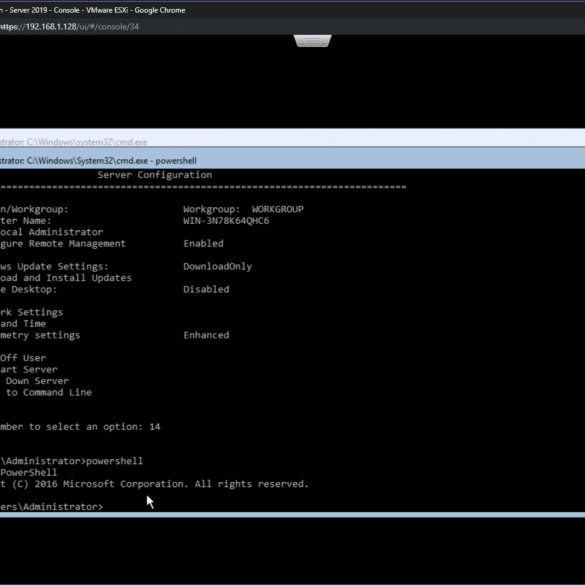Click the Date and Time menu line

[x=23, y=324]
